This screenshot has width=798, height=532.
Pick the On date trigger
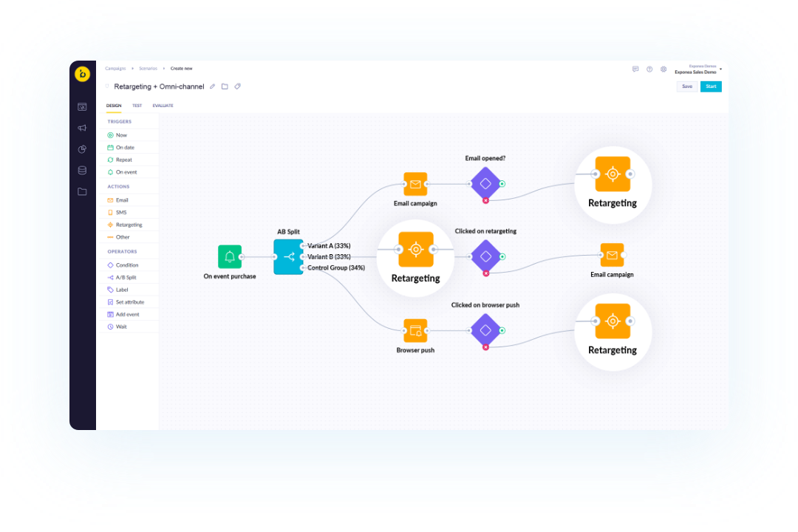(128, 148)
